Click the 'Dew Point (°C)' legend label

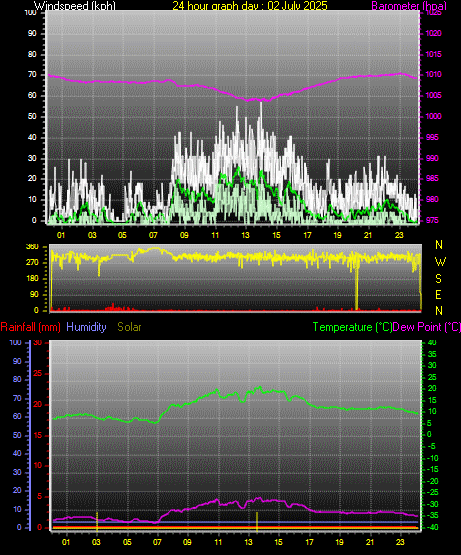427,327
